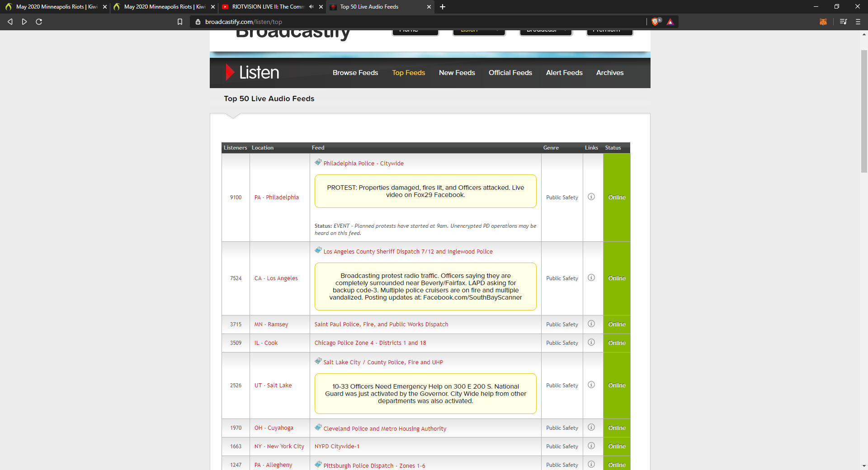Click the tag icon beside Pittsburgh Police Dispatch

click(x=318, y=464)
